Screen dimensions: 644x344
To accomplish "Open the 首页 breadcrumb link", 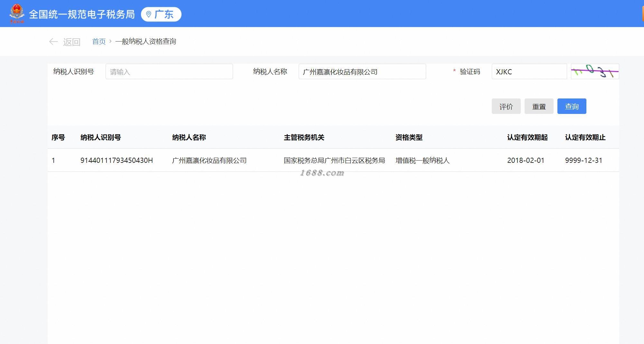I will (x=99, y=42).
